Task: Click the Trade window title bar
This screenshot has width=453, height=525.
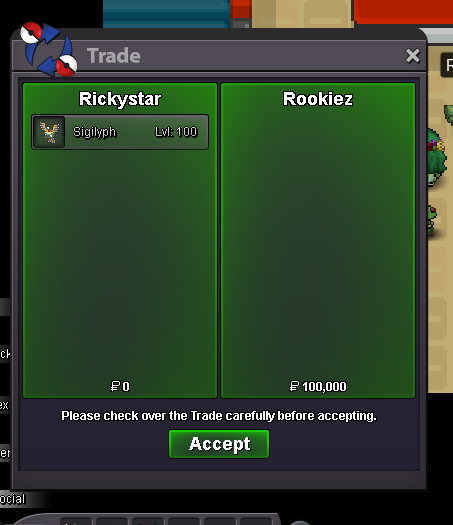Action: click(x=234, y=56)
